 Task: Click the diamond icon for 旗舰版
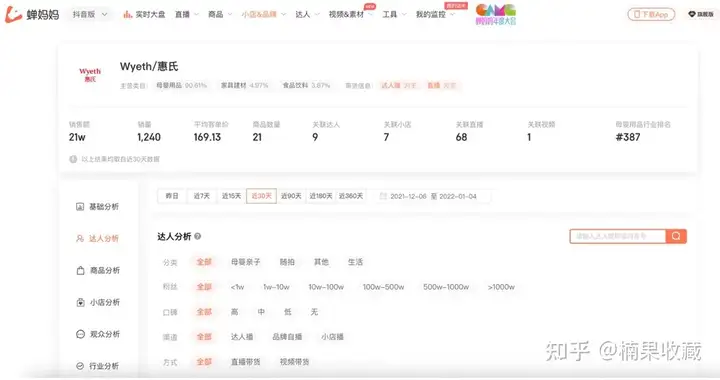692,14
